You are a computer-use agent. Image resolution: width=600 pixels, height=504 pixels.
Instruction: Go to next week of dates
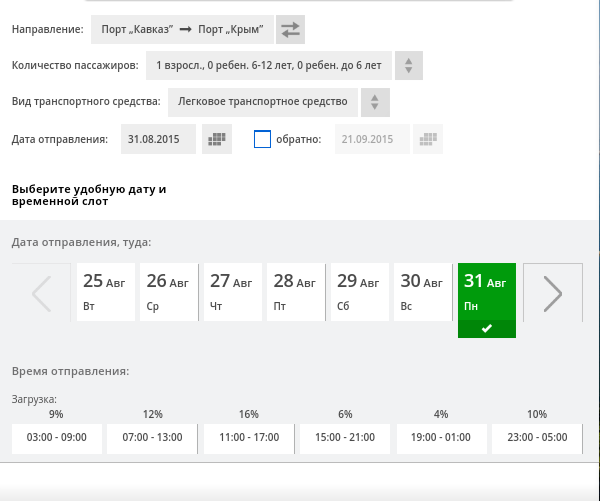tap(552, 293)
